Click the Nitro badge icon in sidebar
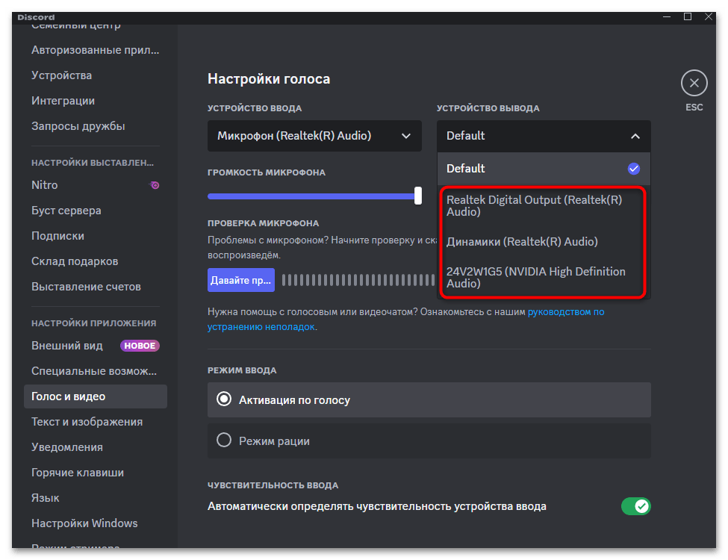This screenshot has height=560, width=728. click(x=154, y=185)
